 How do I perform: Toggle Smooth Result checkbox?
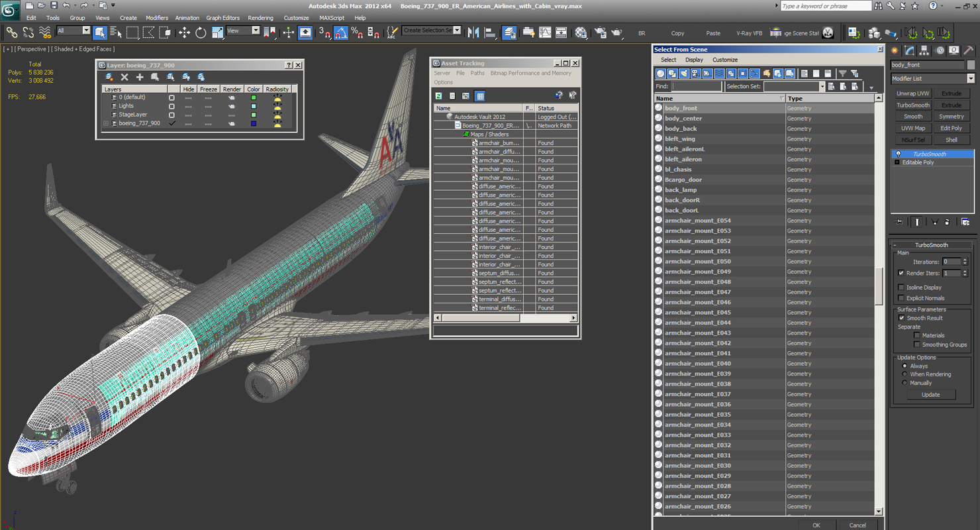(x=901, y=318)
